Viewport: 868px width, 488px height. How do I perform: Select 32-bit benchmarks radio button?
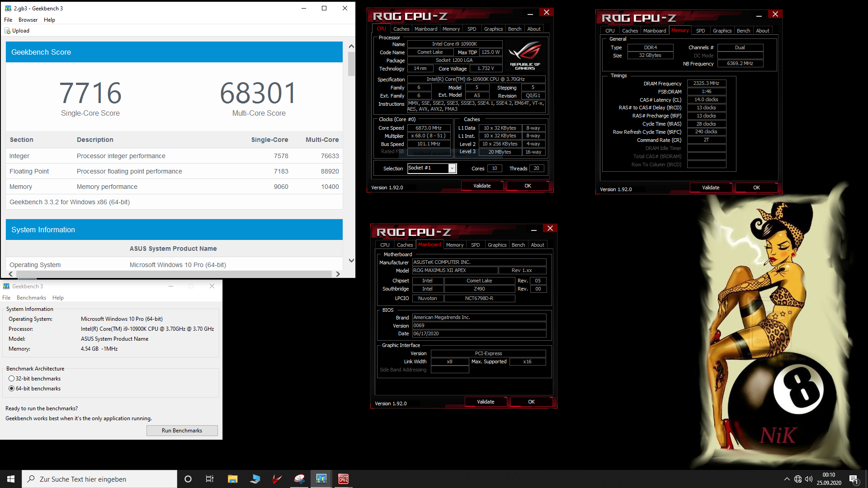12,379
